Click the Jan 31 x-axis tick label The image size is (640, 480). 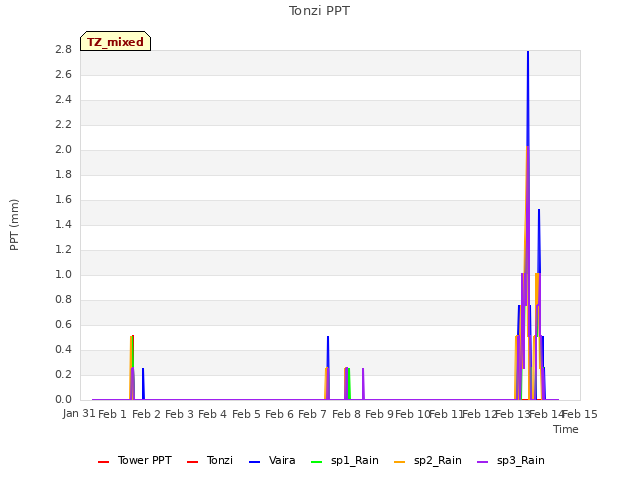click(79, 414)
